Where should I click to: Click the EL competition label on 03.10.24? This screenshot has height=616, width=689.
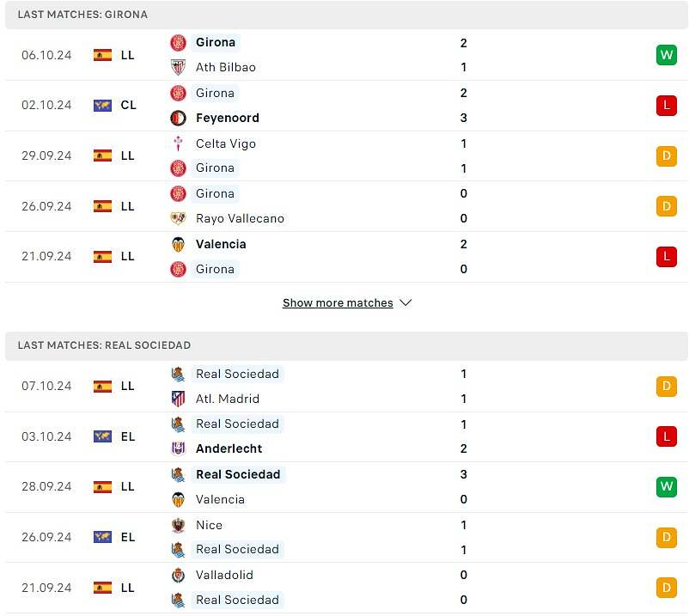128,436
